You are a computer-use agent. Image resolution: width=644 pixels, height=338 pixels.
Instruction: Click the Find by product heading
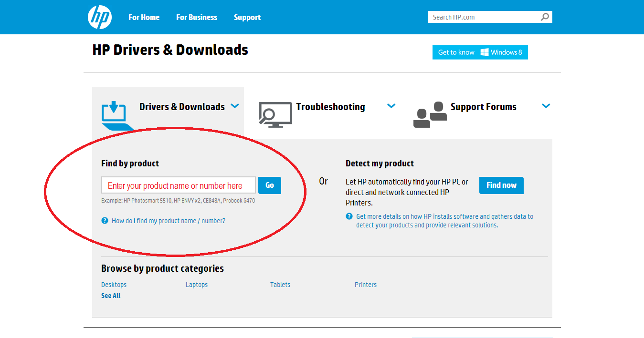pos(130,164)
